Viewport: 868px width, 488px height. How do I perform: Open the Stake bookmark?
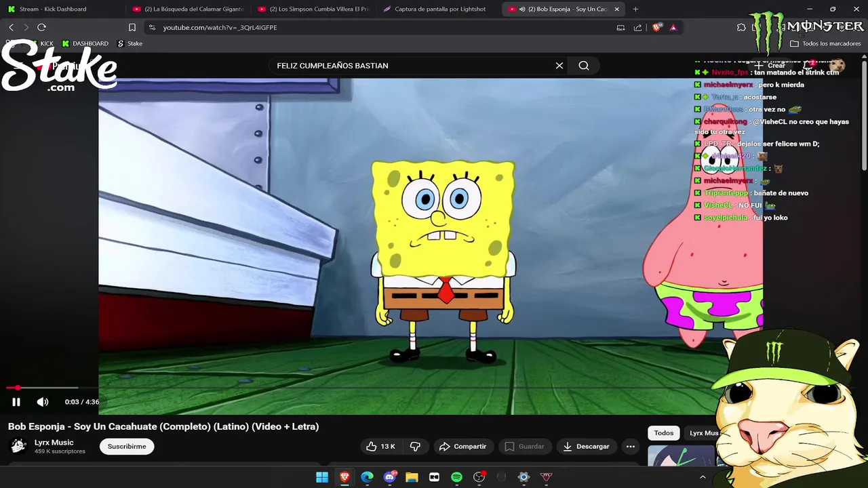coord(130,43)
